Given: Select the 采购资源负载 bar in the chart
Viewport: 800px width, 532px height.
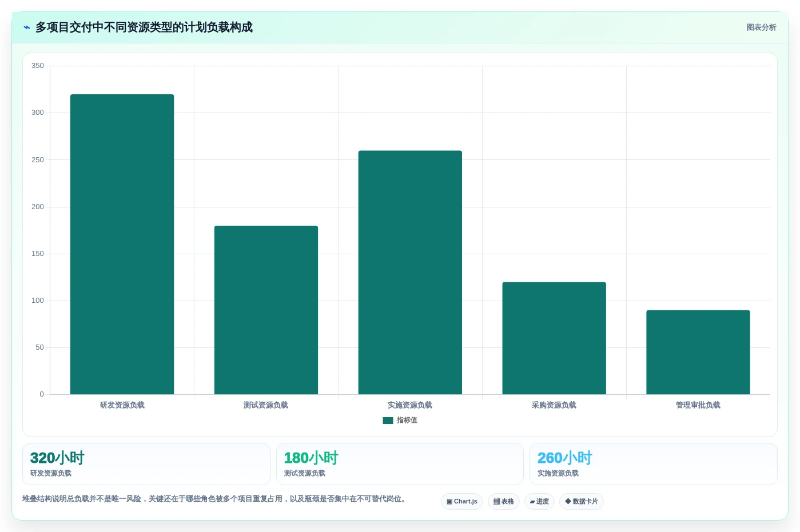Looking at the screenshot, I should pos(554,338).
